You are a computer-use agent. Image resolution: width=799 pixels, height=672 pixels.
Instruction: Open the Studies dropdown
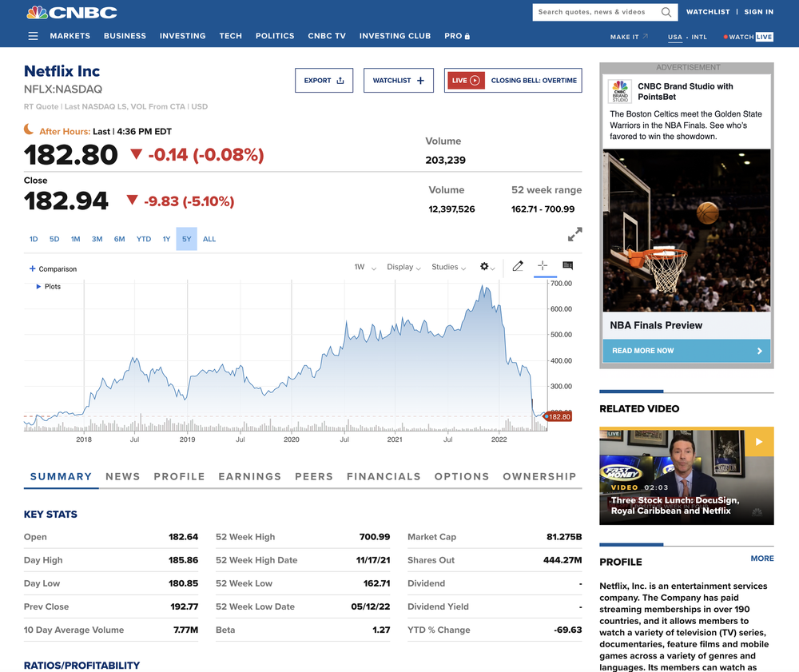pos(448,267)
